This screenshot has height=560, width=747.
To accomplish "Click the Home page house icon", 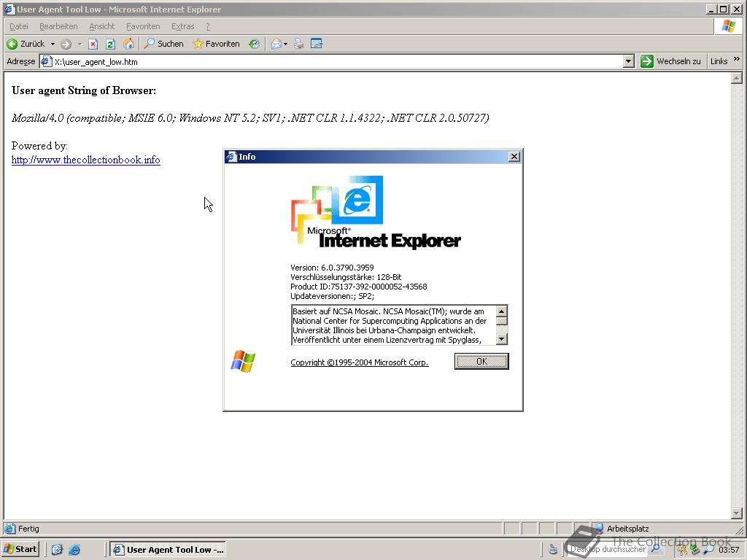I will click(x=128, y=44).
